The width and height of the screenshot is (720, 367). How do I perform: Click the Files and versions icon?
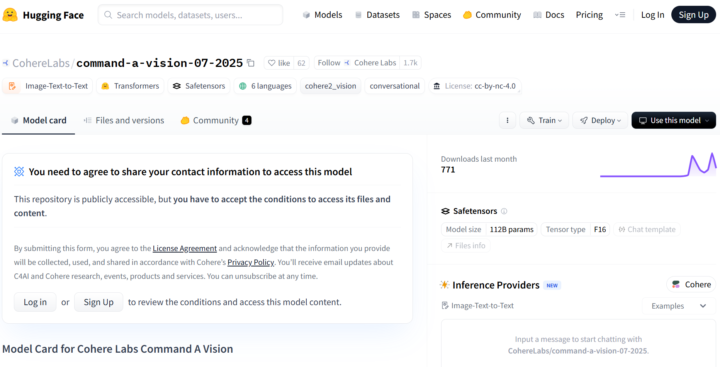pos(87,120)
